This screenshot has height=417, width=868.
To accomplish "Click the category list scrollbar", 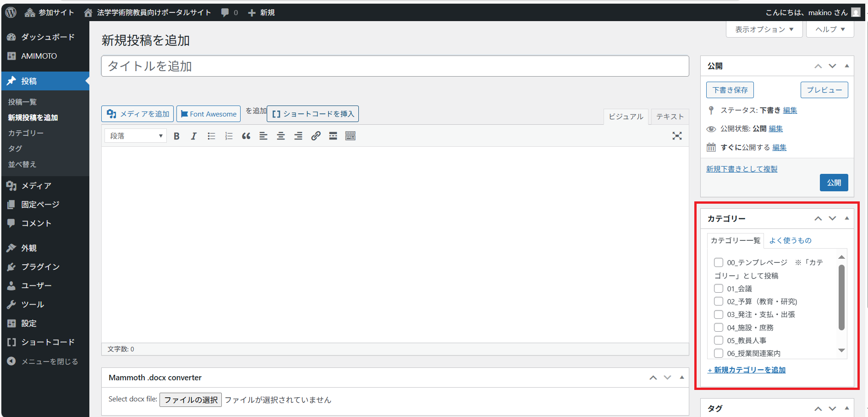I will 841,297.
